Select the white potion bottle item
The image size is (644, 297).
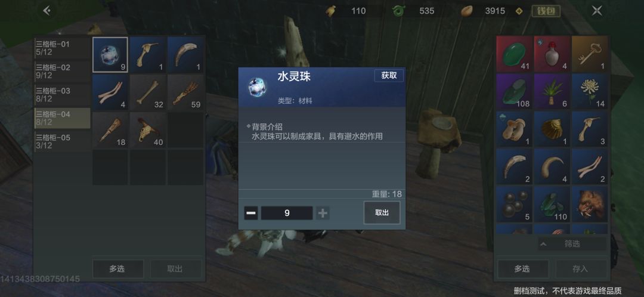point(552,54)
